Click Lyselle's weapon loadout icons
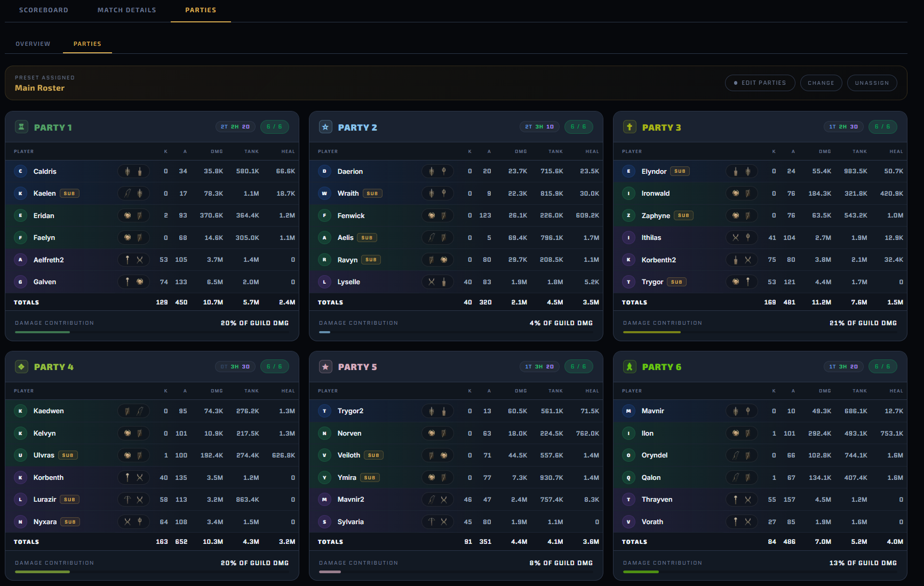The height and width of the screenshot is (586, 924). [x=437, y=282]
